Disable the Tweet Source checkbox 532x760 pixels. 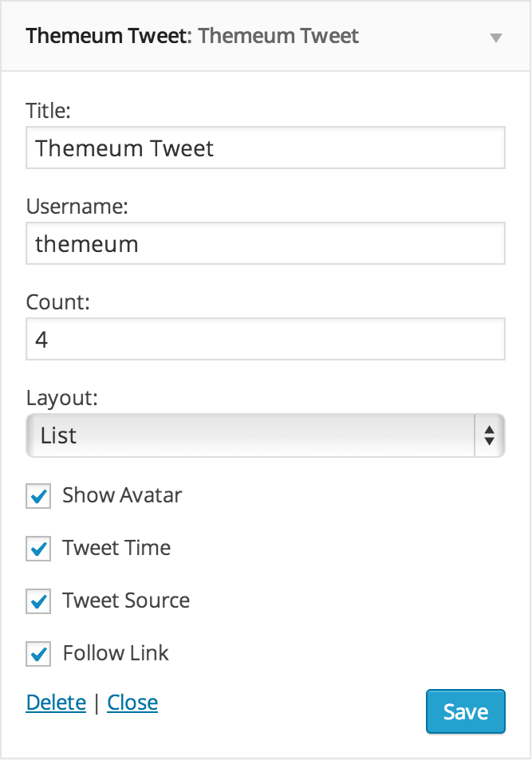38,601
